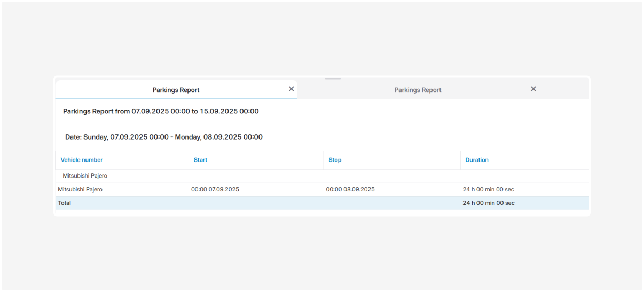Screen dimensions: 644x292
Task: Sort by the Vehicle number column
Action: tap(82, 160)
